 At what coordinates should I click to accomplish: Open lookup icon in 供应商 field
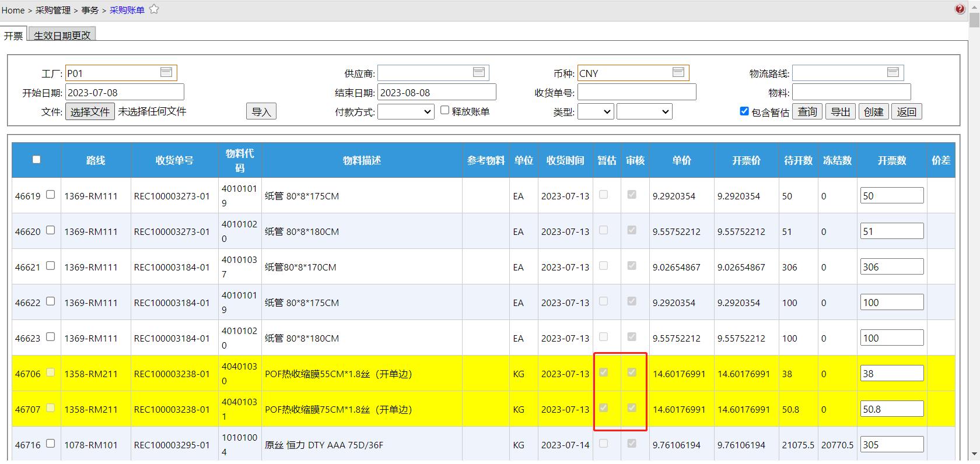tap(479, 72)
